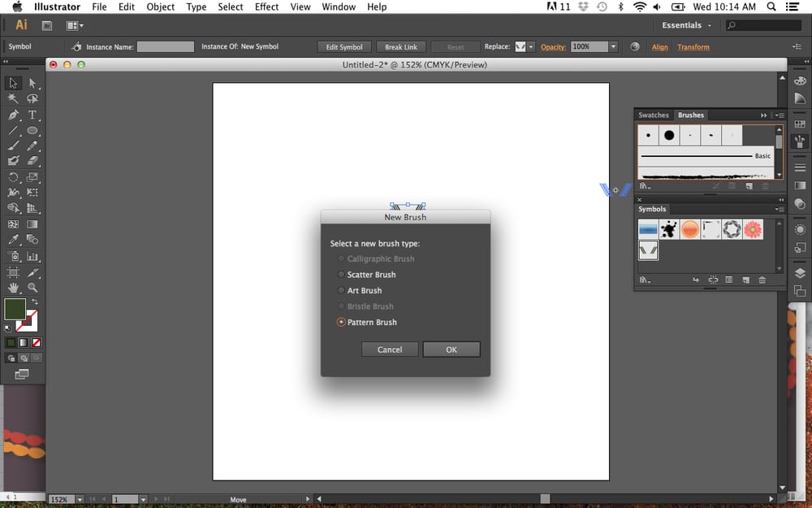Image resolution: width=812 pixels, height=508 pixels.
Task: Select the Eraser tool
Action: pyautogui.click(x=32, y=161)
